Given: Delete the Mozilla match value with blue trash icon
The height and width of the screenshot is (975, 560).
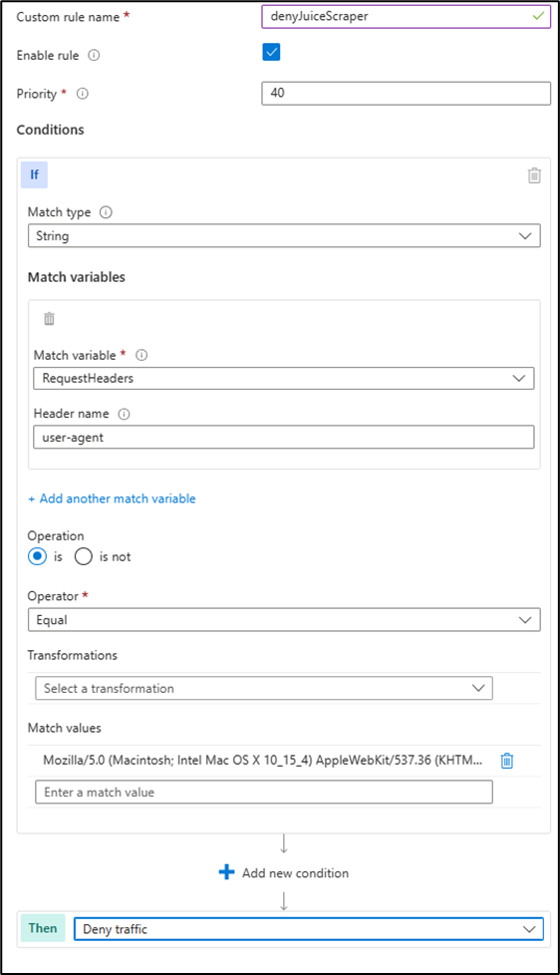Looking at the screenshot, I should coord(506,760).
